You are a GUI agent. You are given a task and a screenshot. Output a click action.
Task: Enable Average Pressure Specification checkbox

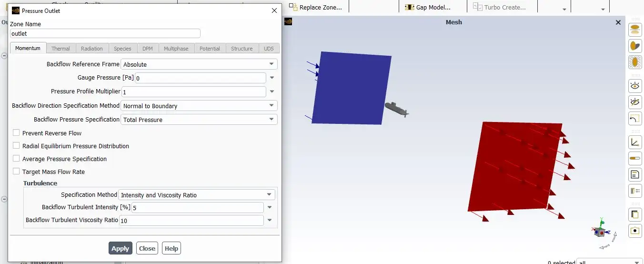click(x=16, y=159)
